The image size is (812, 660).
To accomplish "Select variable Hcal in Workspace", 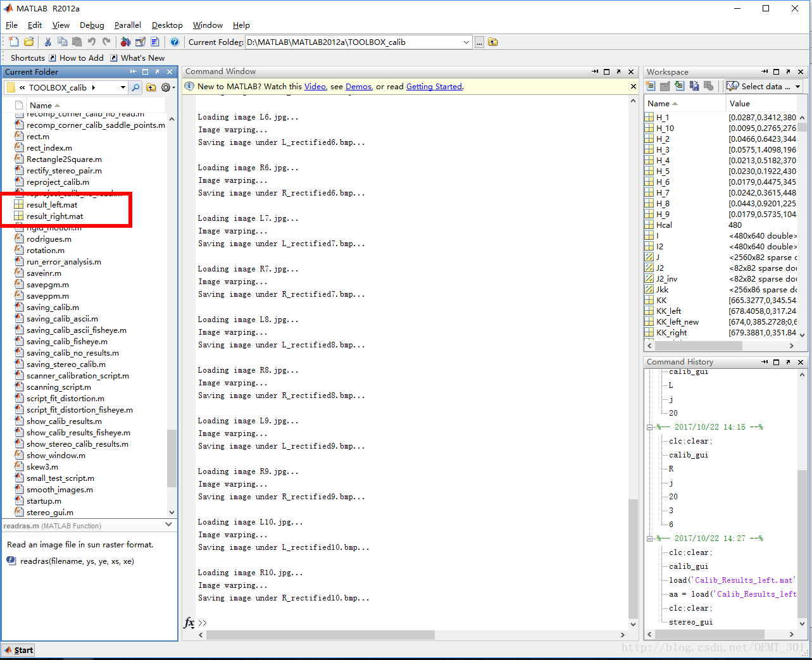I will pos(664,225).
